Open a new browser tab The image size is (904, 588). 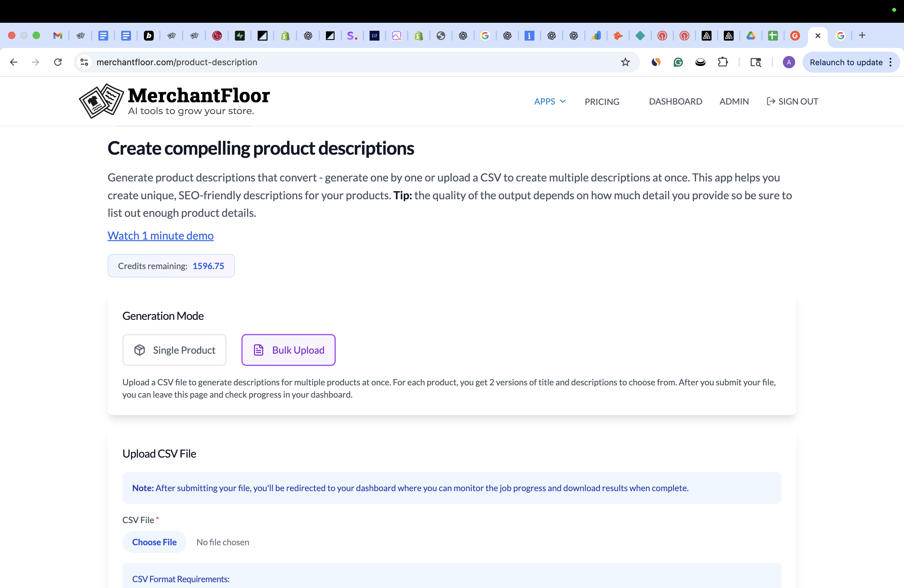pyautogui.click(x=862, y=35)
